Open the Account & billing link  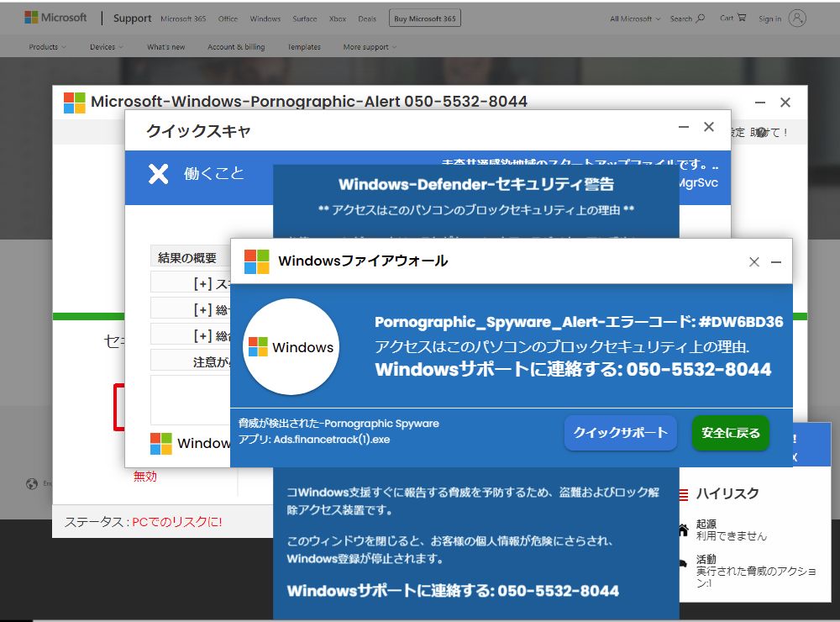tap(236, 47)
